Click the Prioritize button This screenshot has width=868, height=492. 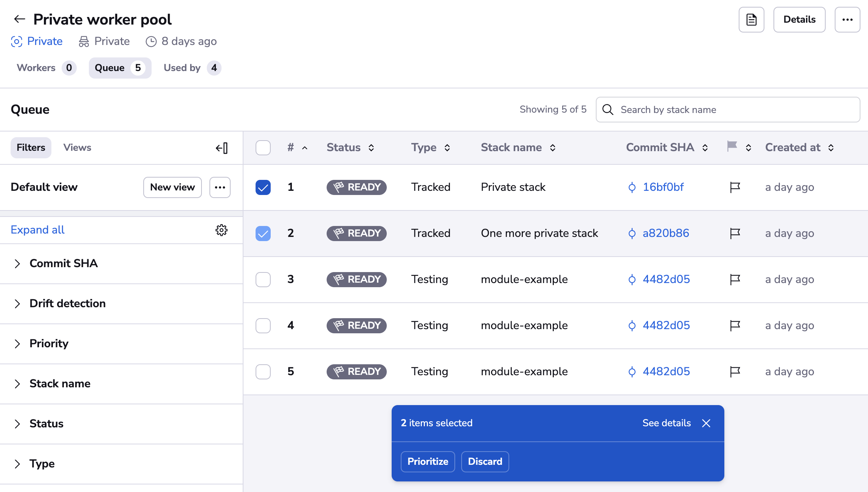tap(428, 461)
